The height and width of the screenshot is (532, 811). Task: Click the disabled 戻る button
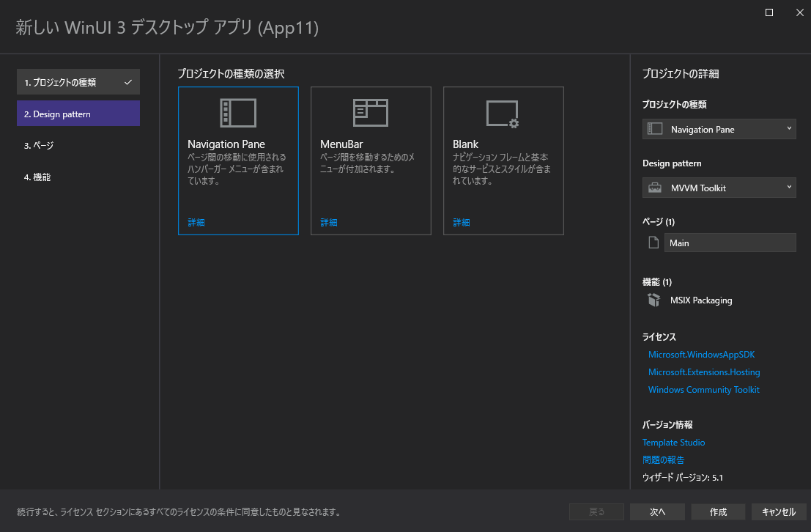pyautogui.click(x=596, y=511)
